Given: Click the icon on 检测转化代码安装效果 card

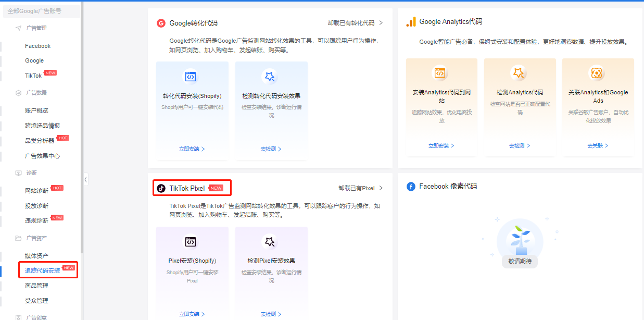Looking at the screenshot, I should [x=269, y=77].
